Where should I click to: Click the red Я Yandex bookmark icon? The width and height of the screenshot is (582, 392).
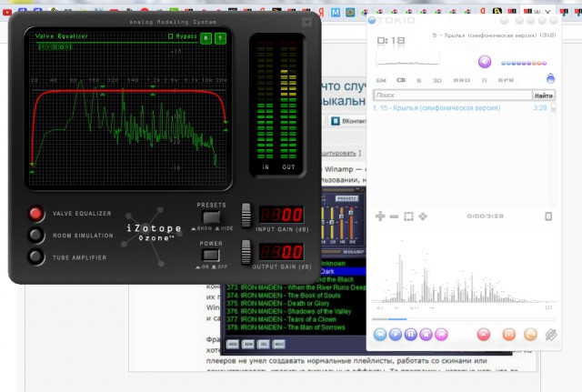coord(321,13)
